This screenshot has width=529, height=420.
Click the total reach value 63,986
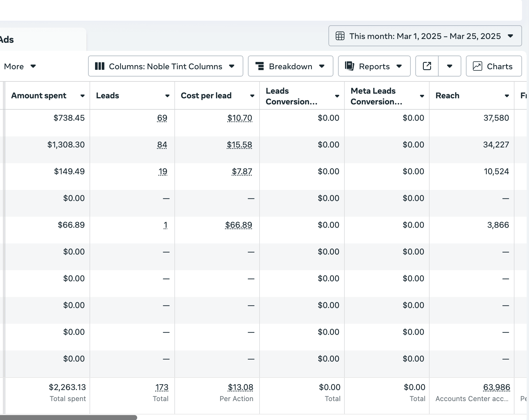[x=496, y=387]
